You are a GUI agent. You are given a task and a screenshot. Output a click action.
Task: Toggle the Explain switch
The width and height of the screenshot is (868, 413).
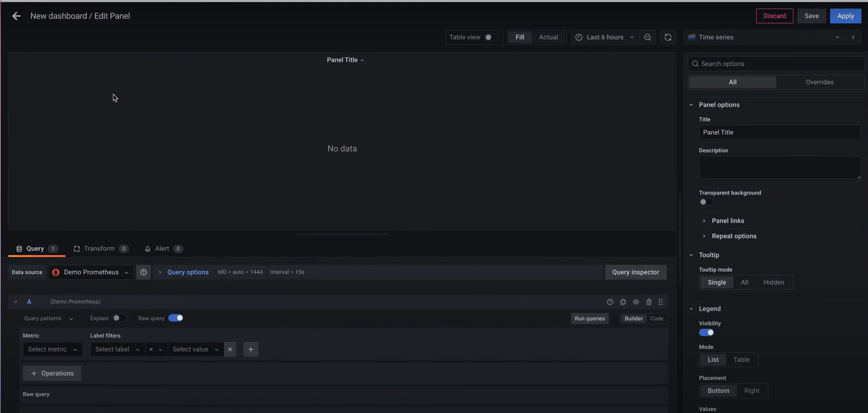pos(119,318)
